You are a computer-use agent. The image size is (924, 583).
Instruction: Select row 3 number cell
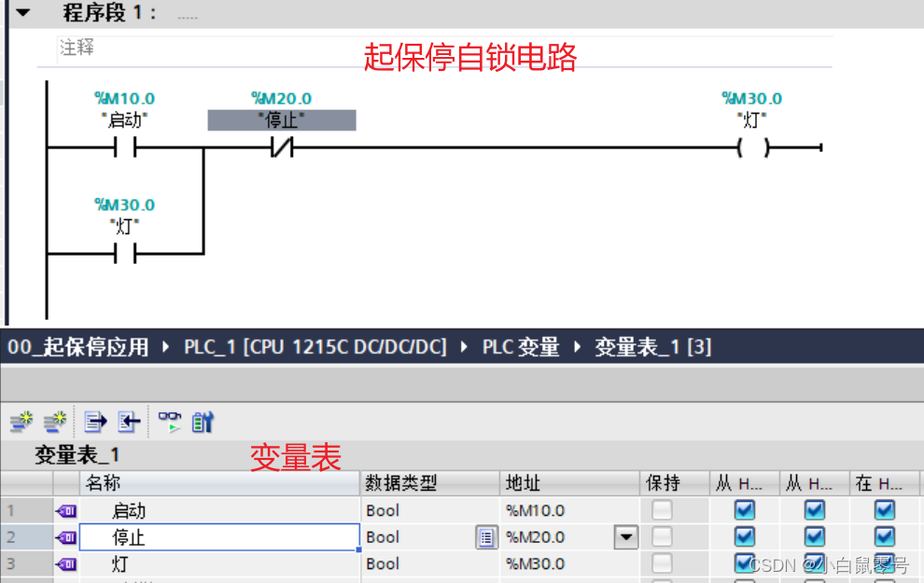(27, 563)
